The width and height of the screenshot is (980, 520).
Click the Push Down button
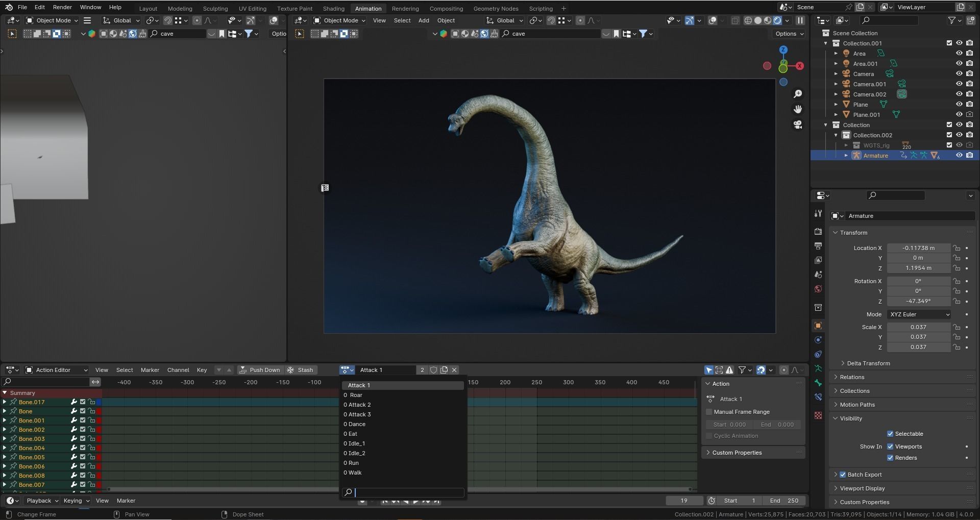[x=260, y=370]
